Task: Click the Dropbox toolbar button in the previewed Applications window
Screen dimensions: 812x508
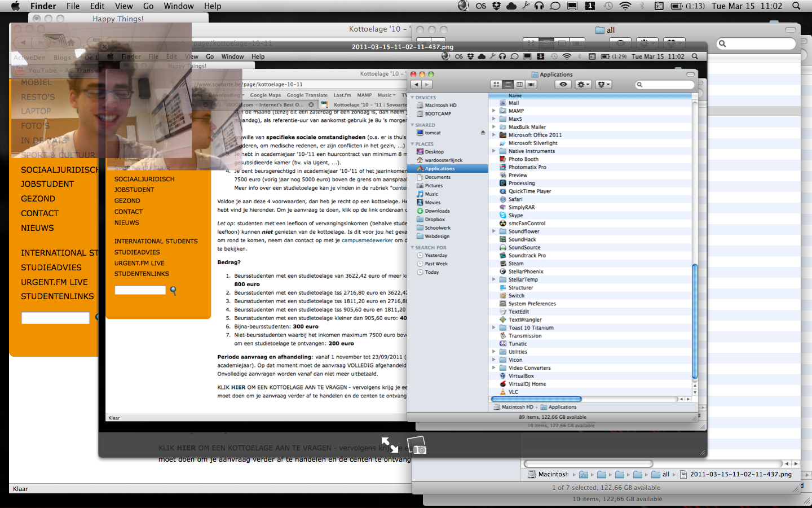Action: [x=603, y=85]
